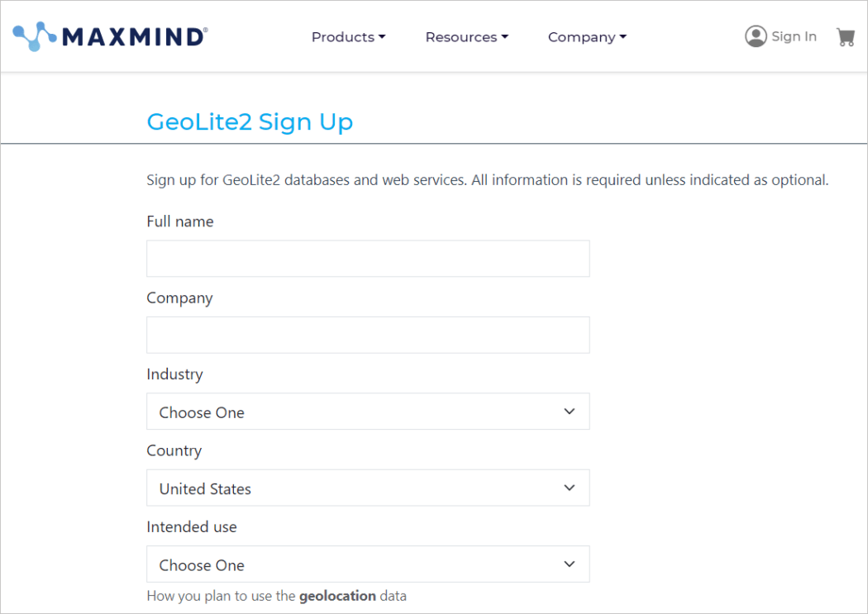Image resolution: width=868 pixels, height=614 pixels.
Task: Open the Company menu
Action: click(581, 36)
